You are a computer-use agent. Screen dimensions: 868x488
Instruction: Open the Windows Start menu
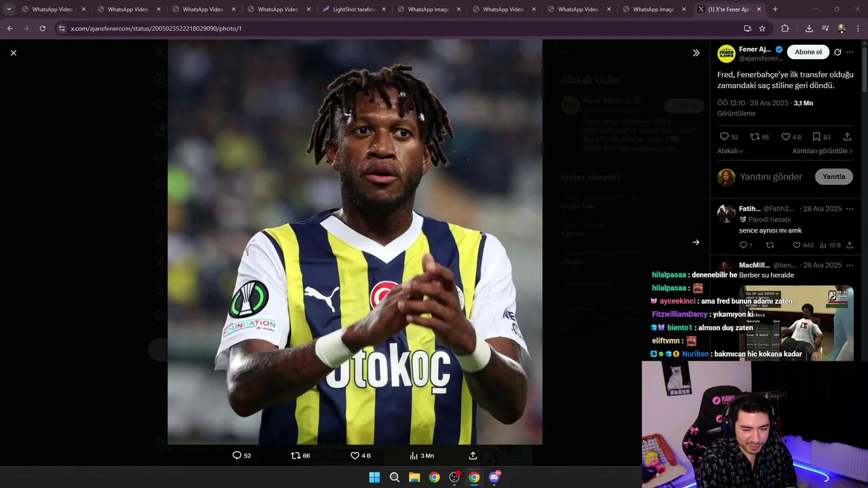(374, 477)
